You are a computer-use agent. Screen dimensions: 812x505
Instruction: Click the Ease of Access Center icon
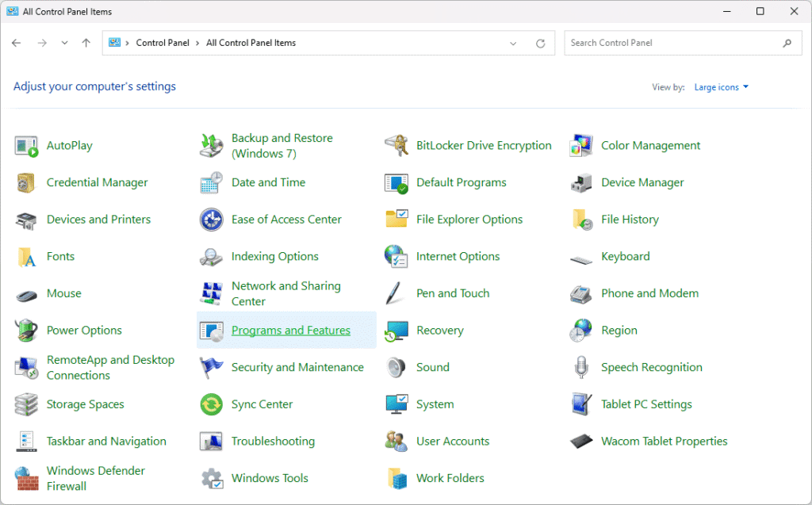(x=211, y=220)
